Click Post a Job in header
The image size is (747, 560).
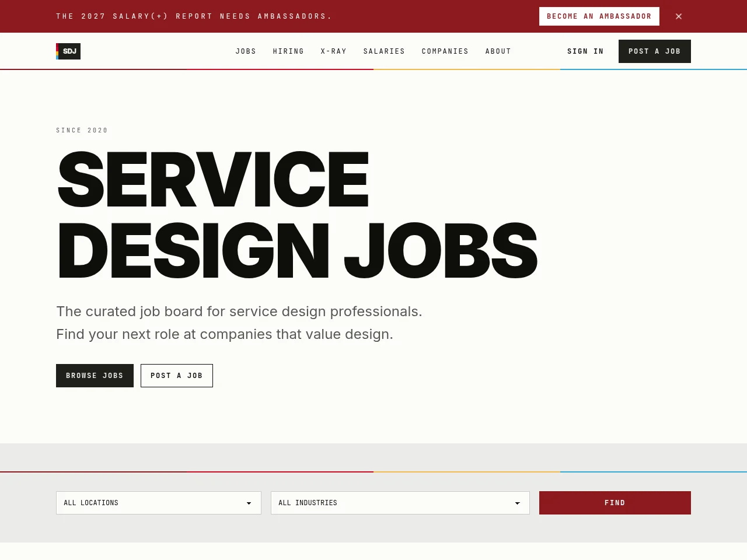[x=655, y=51]
